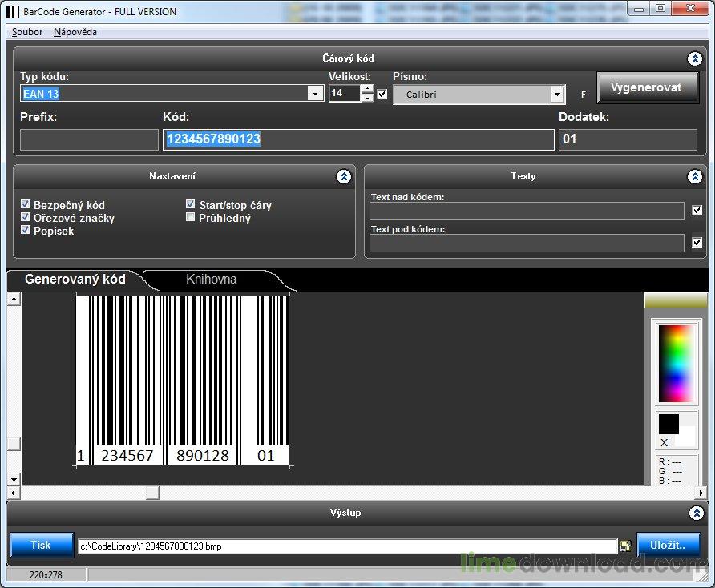Screen dimensions: 715x588
Task: Open the Soubor menu
Action: [27, 32]
